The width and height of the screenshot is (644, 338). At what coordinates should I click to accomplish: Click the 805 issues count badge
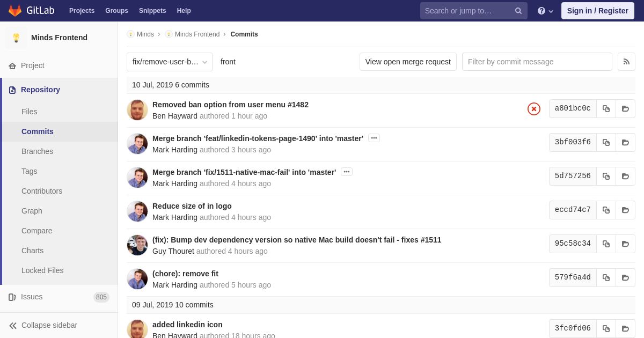click(101, 297)
